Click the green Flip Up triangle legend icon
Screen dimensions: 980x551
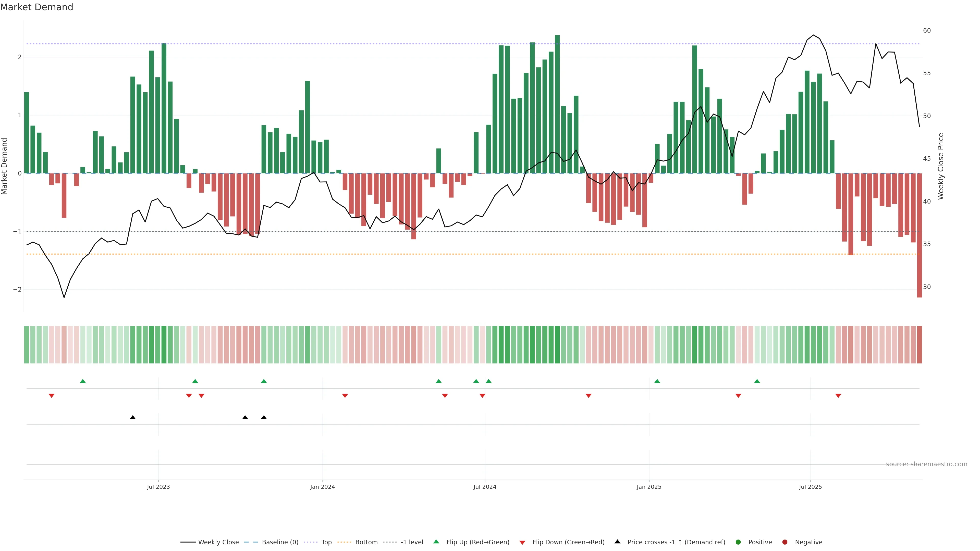(436, 542)
